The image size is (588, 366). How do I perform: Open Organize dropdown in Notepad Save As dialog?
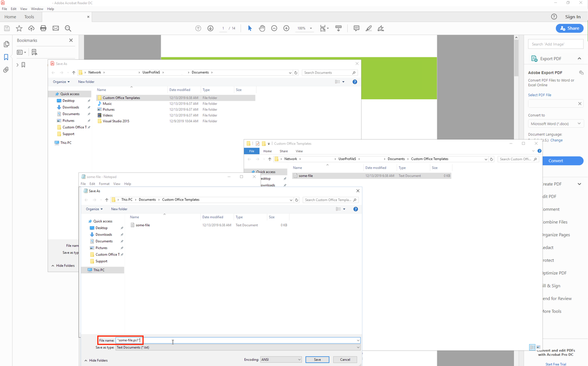point(94,209)
